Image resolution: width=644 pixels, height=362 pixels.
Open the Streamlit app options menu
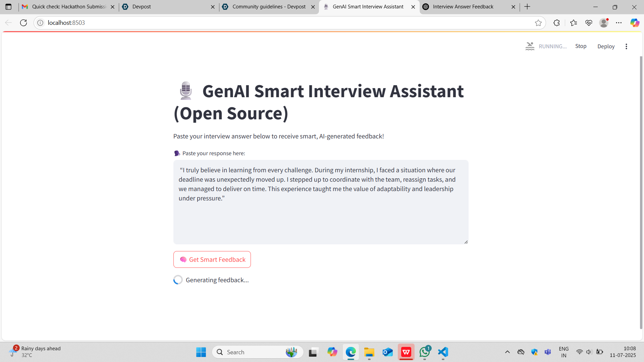pos(627,46)
